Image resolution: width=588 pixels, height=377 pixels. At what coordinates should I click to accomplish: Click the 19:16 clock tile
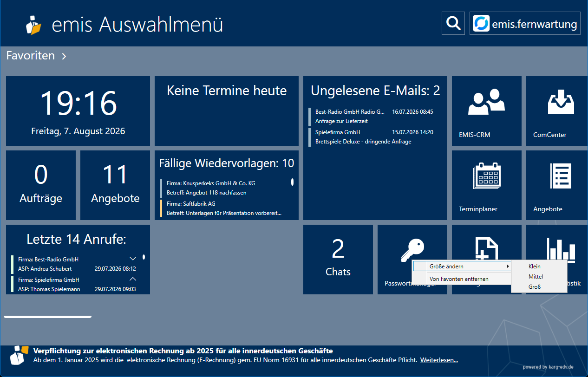pos(78,111)
